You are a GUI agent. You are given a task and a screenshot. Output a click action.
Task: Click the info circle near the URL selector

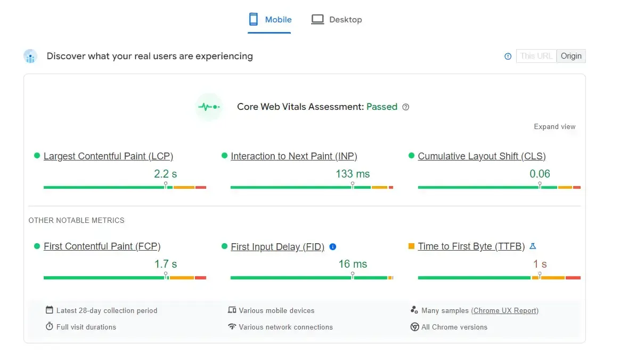coord(508,56)
